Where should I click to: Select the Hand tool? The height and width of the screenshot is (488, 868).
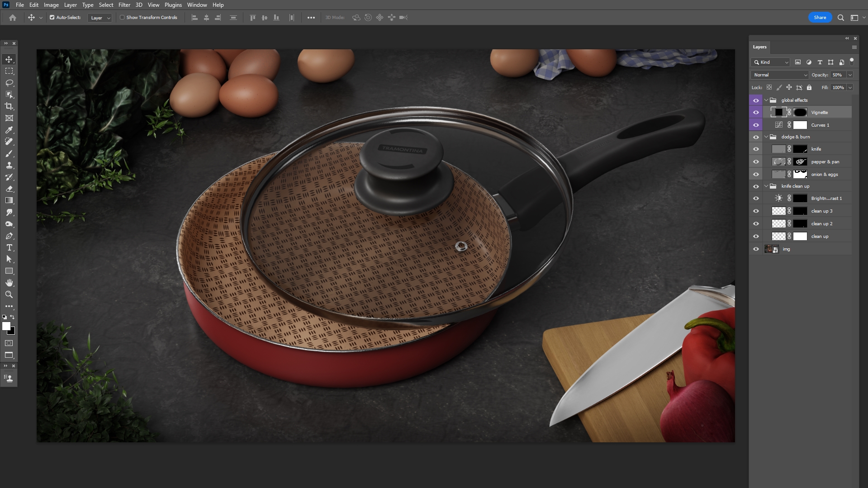(9, 283)
